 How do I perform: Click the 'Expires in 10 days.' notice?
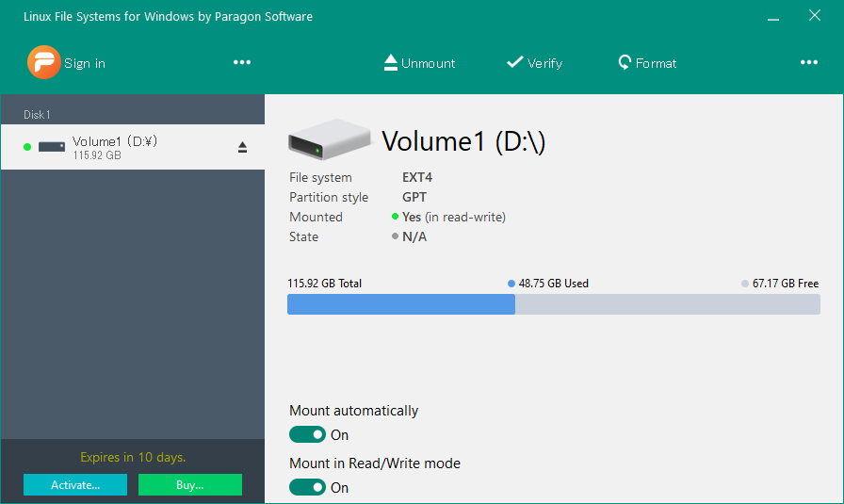click(x=133, y=457)
